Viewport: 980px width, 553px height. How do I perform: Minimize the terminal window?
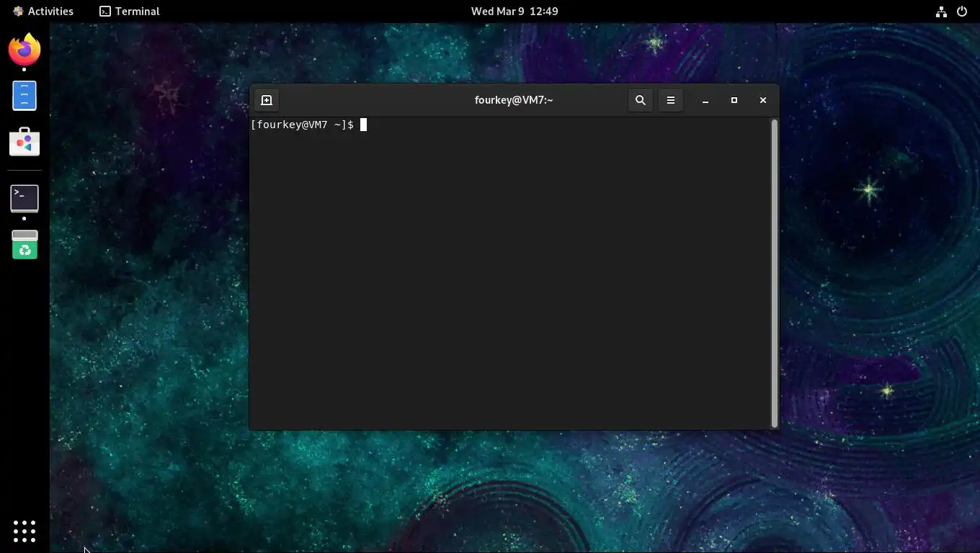[705, 100]
